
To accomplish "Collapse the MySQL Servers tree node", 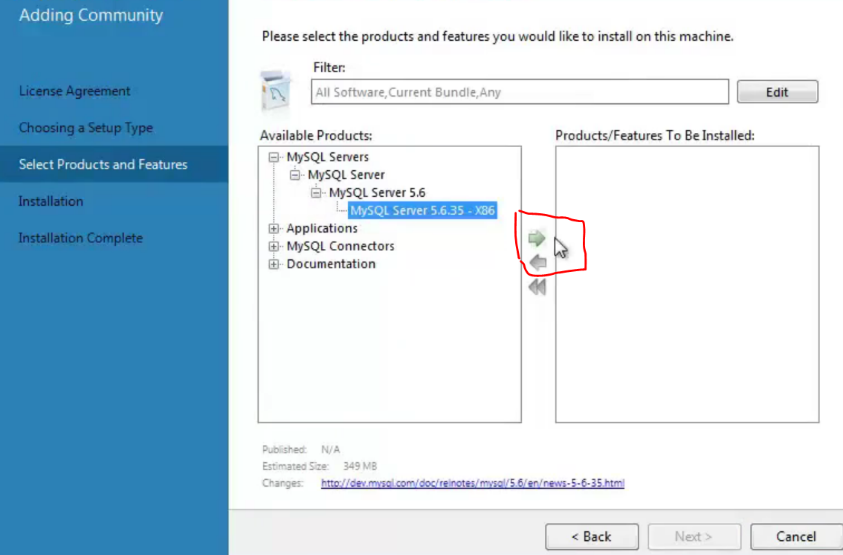I will [x=274, y=157].
